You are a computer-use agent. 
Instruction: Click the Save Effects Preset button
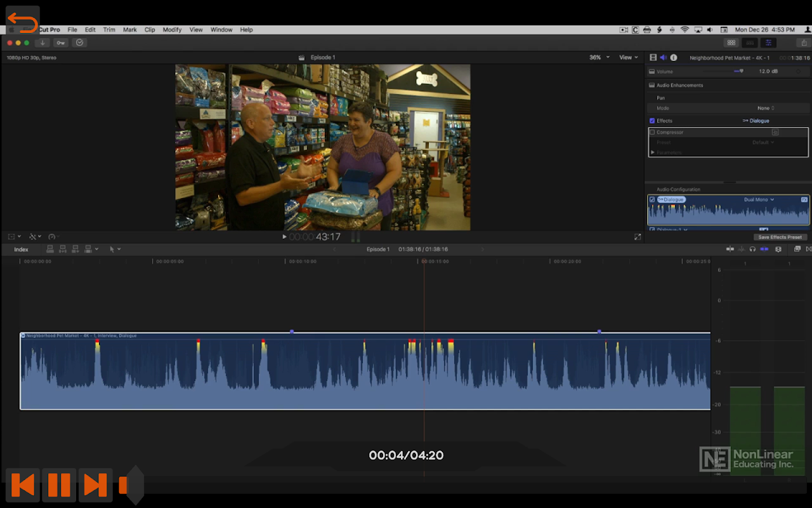point(780,237)
